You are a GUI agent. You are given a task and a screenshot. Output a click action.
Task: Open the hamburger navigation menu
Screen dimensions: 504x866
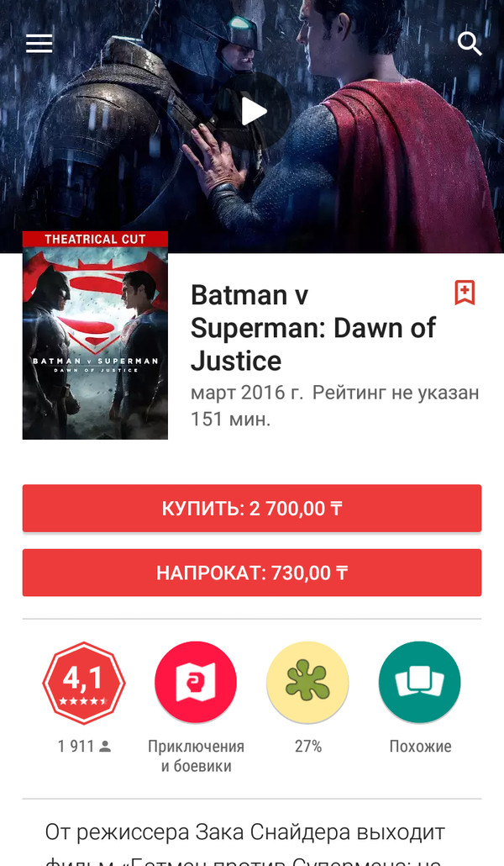click(x=39, y=43)
